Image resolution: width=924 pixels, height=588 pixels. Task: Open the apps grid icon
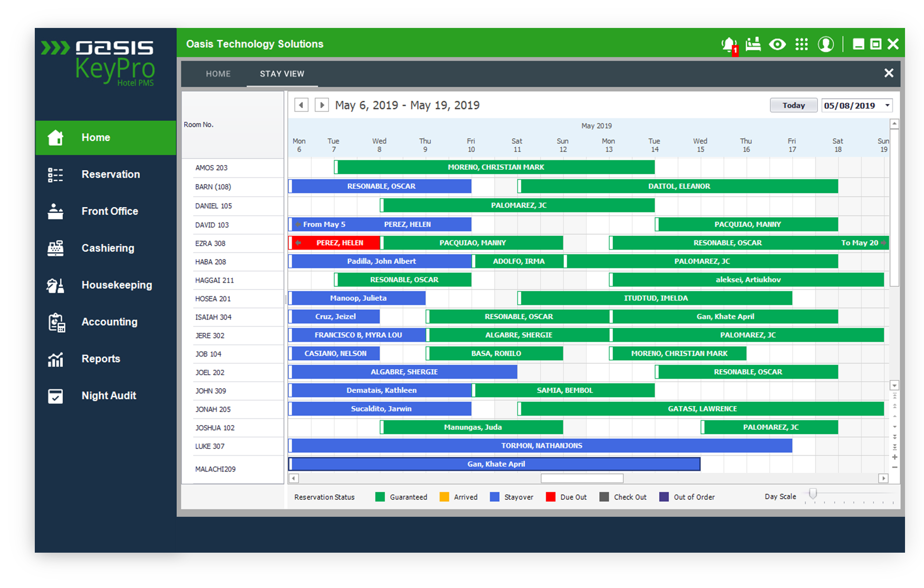(801, 44)
